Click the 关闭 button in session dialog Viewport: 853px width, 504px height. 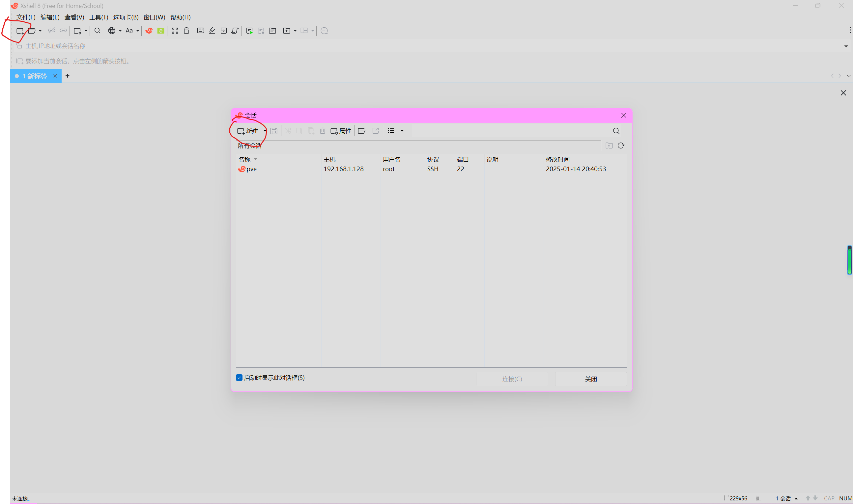click(591, 379)
